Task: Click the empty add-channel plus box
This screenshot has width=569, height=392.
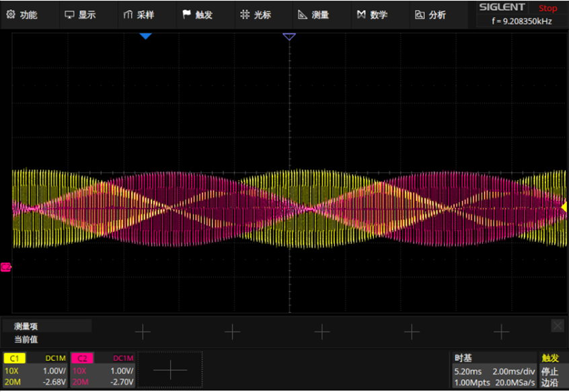Action: coord(170,370)
